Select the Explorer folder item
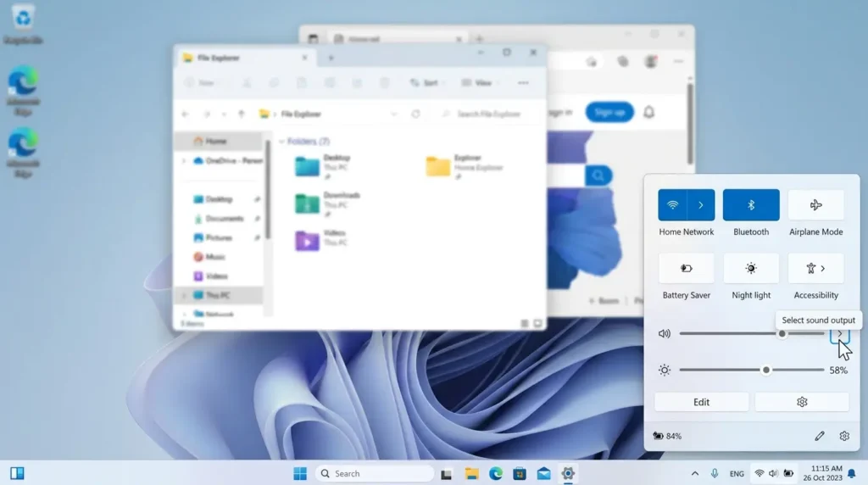This screenshot has width=868, height=485. click(x=466, y=167)
